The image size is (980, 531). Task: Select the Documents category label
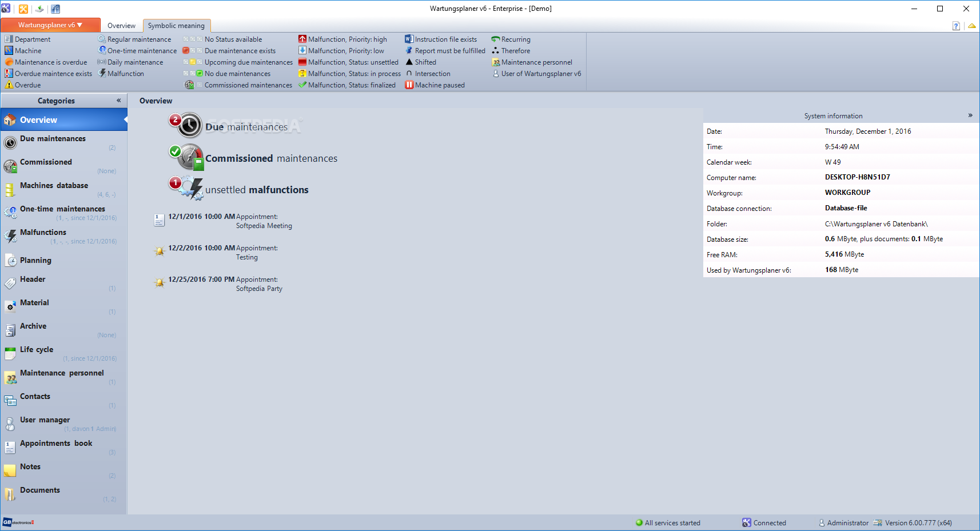coord(40,490)
